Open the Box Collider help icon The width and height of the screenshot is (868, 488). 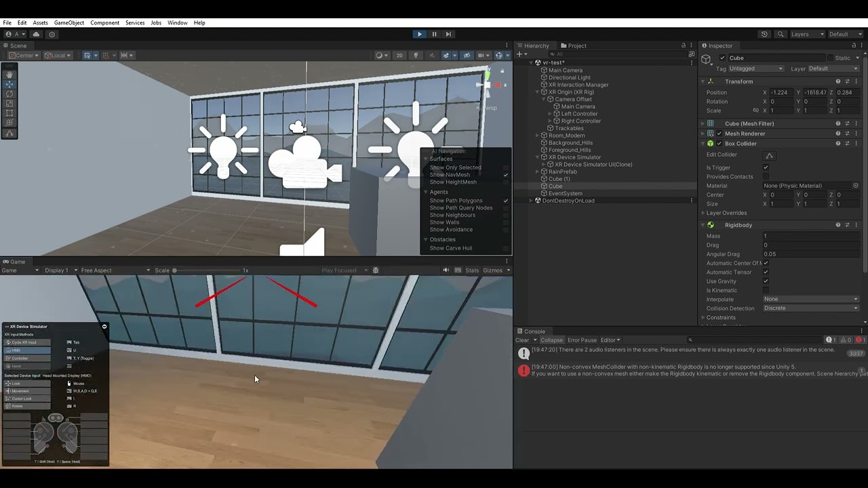838,144
